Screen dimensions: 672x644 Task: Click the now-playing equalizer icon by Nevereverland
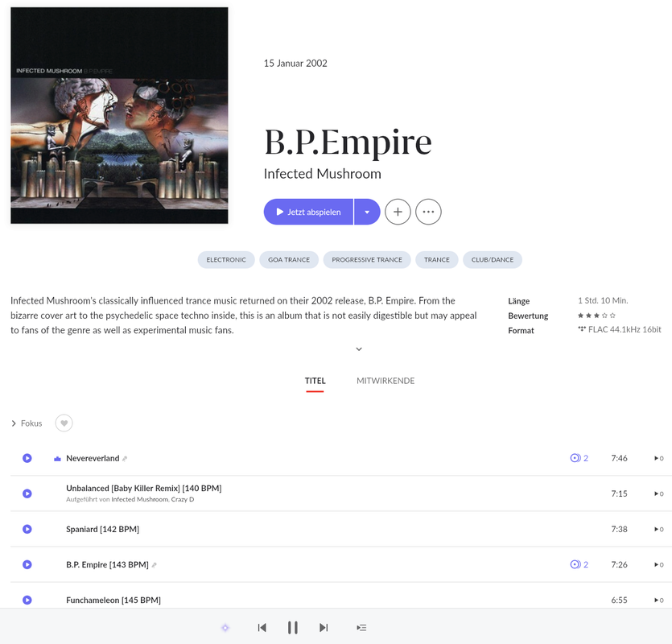pos(57,459)
